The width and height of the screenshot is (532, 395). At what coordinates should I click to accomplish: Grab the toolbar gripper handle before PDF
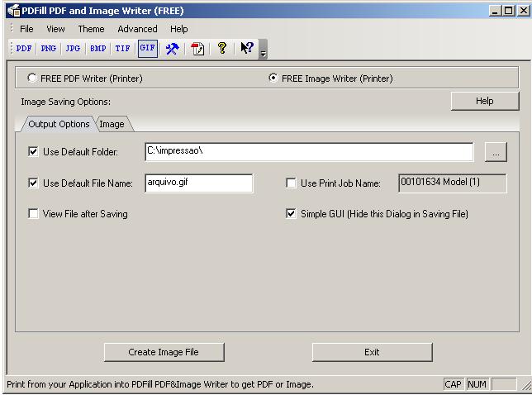(x=12, y=48)
